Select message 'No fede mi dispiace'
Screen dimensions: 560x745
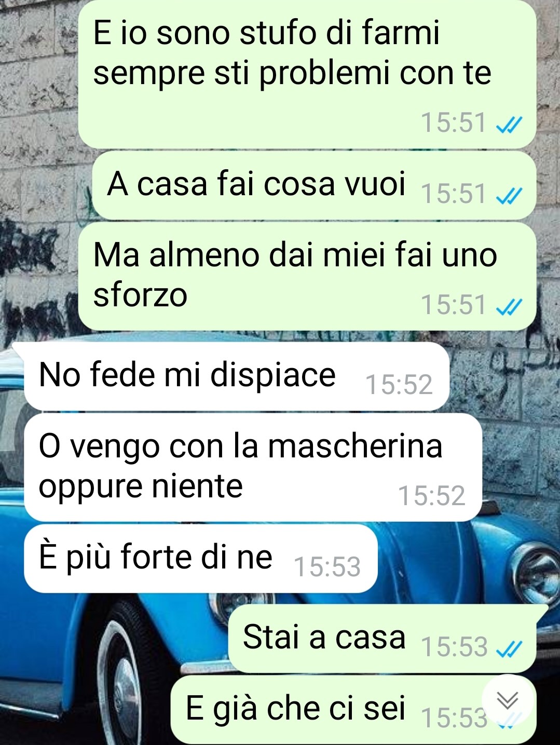click(x=236, y=376)
